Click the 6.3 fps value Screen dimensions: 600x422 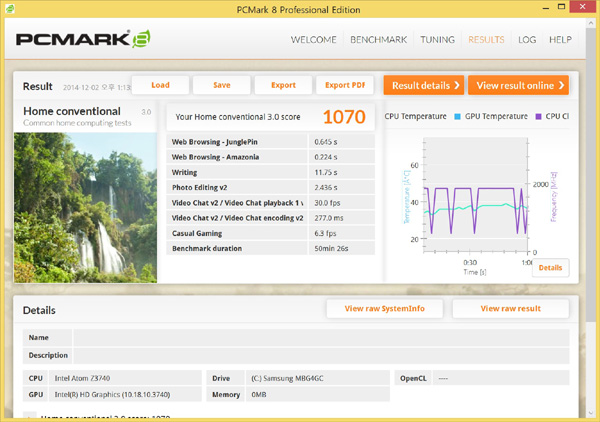click(325, 233)
